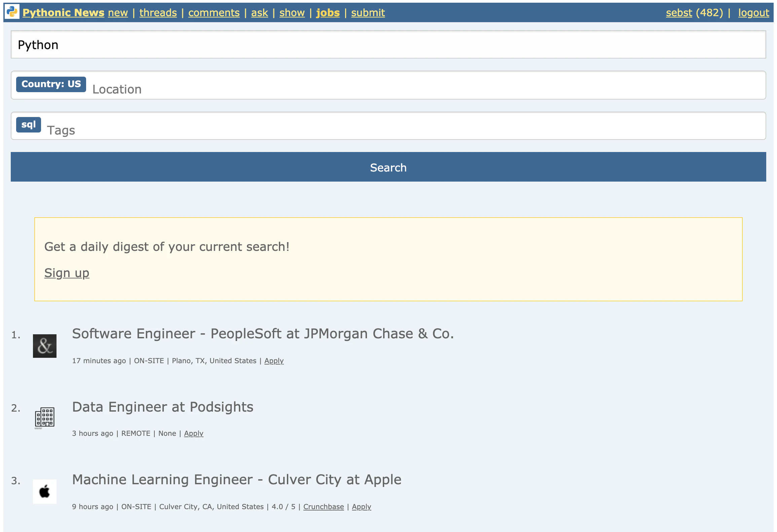Click into the Tags input field

pyautogui.click(x=388, y=130)
